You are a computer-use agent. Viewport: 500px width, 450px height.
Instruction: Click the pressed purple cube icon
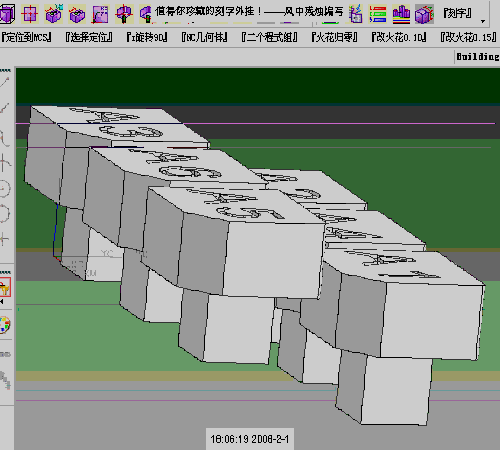(424, 14)
